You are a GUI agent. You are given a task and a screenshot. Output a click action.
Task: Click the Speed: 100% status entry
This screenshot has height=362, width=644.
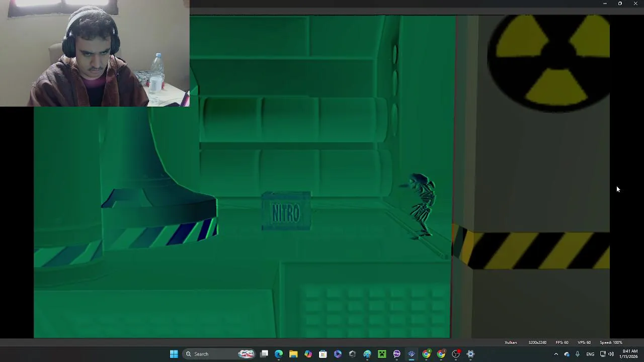[611, 342]
